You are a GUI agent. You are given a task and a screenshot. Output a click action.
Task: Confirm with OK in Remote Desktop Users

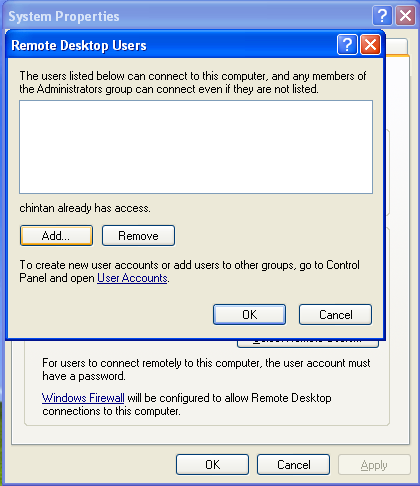[x=249, y=314]
